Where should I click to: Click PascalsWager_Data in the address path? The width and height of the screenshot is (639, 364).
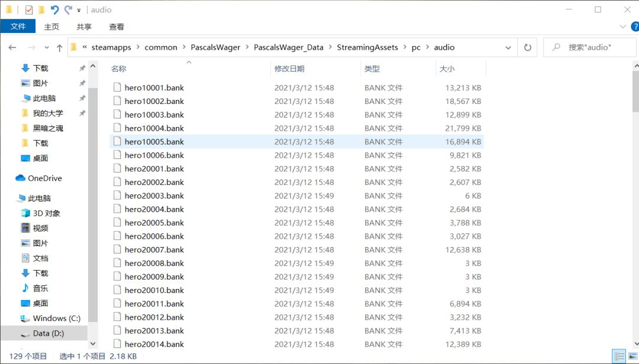pyautogui.click(x=288, y=48)
